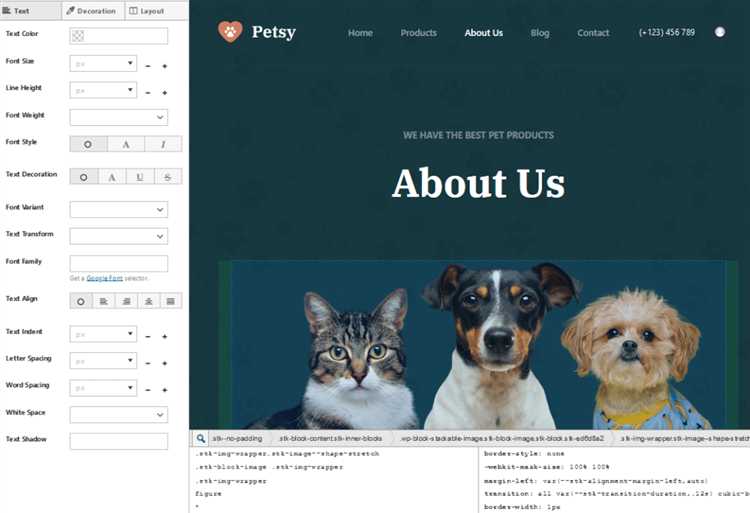Decrease Letter Spacing with minus button
This screenshot has height=513, width=750.
coord(148,363)
